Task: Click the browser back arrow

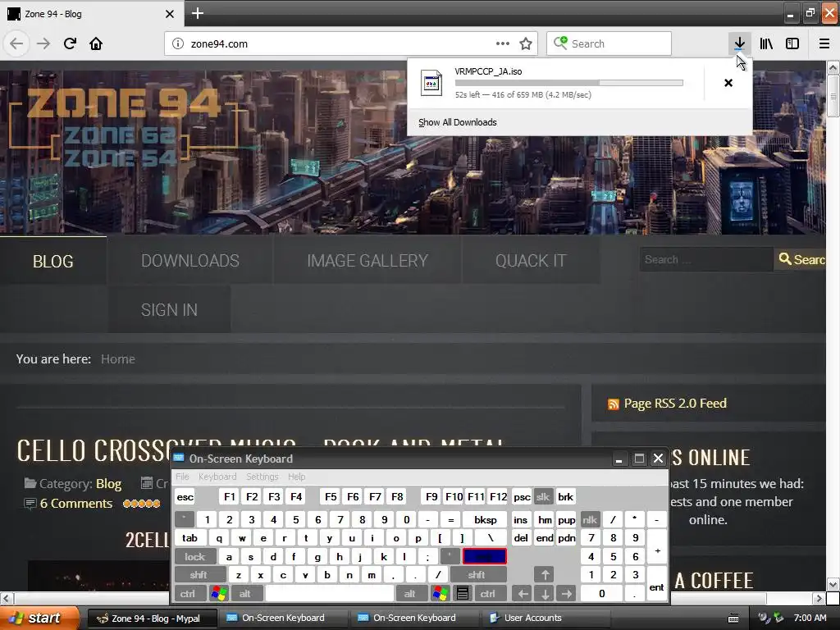Action: coord(16,43)
